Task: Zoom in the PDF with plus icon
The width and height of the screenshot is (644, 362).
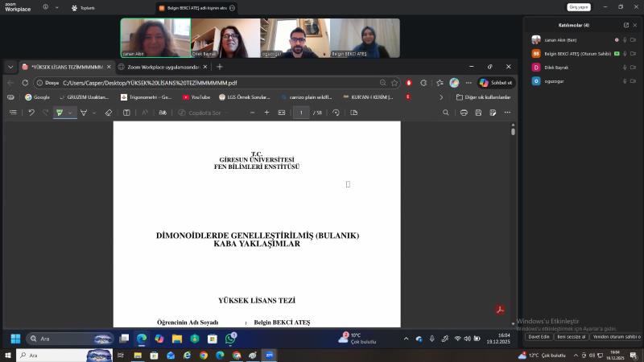Action: [x=266, y=113]
